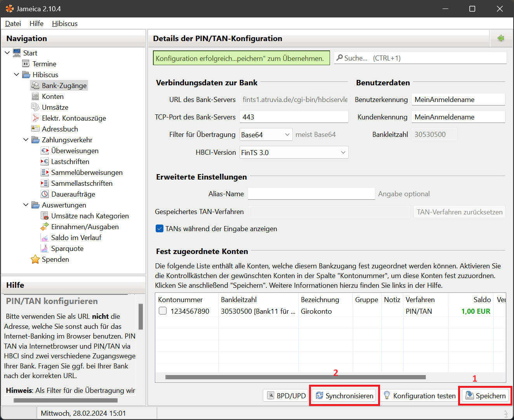The height and width of the screenshot is (420, 514).
Task: Click the Bankleitzahl column header
Action: tap(258, 299)
